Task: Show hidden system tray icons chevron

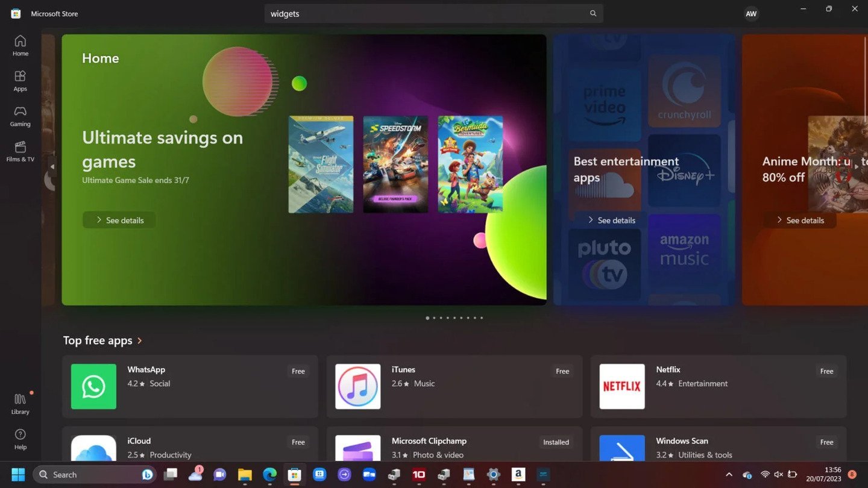Action: 729,475
